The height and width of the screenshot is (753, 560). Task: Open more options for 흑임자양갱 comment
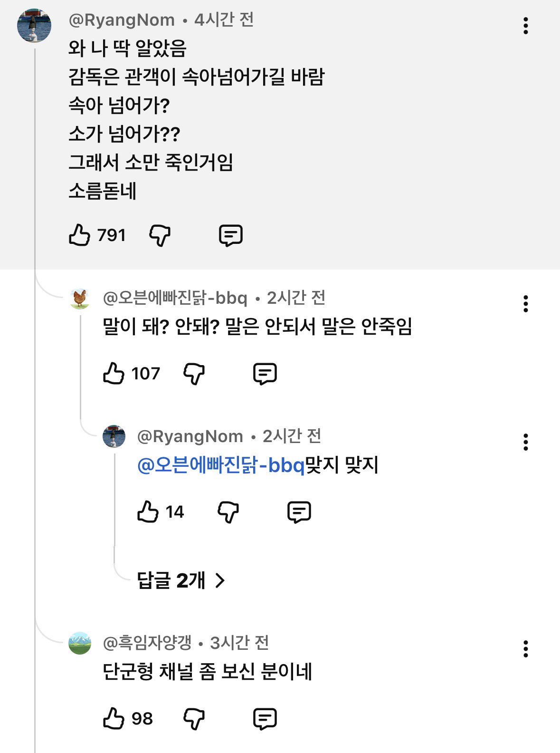pyautogui.click(x=525, y=649)
